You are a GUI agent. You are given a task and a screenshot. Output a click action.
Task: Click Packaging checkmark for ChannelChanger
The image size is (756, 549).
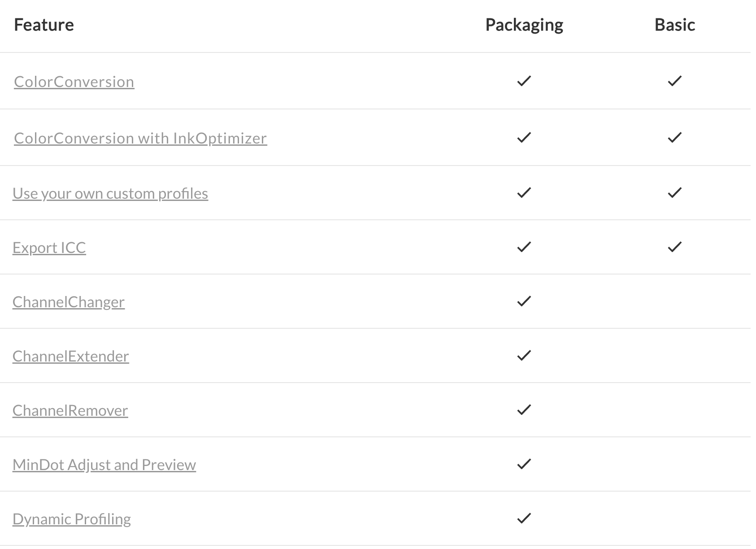tap(524, 301)
